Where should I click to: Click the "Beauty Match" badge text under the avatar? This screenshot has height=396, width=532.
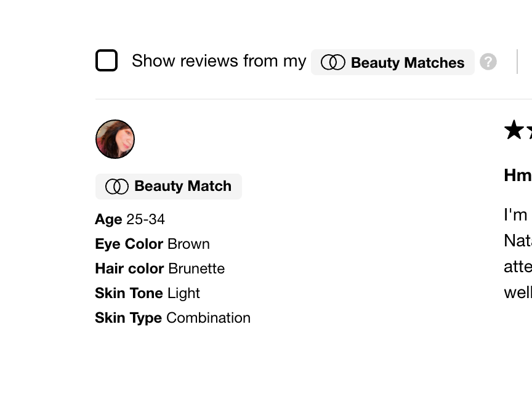(x=182, y=186)
